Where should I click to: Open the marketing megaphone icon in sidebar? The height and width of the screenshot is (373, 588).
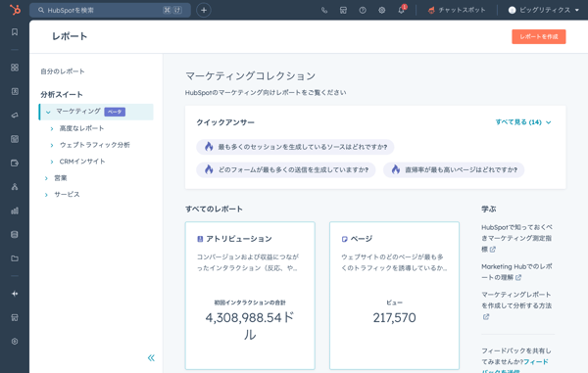click(15, 116)
